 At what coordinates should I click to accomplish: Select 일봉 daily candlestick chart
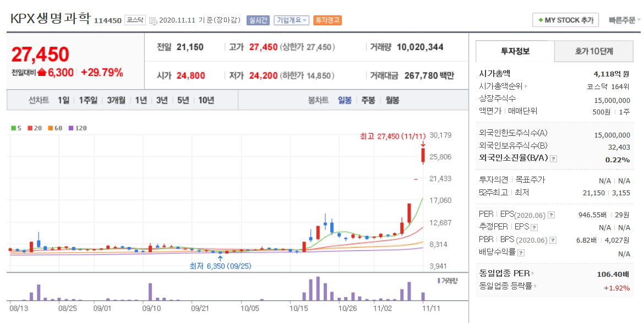(x=345, y=100)
